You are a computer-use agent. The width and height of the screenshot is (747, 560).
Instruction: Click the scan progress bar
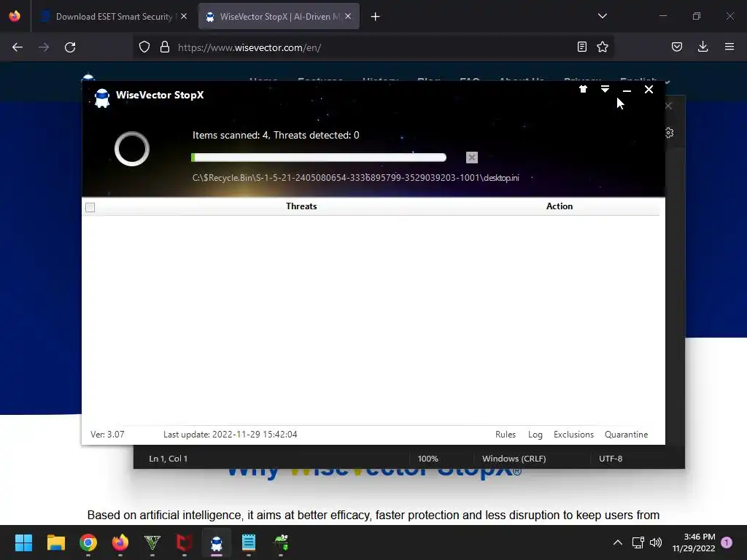click(x=318, y=157)
